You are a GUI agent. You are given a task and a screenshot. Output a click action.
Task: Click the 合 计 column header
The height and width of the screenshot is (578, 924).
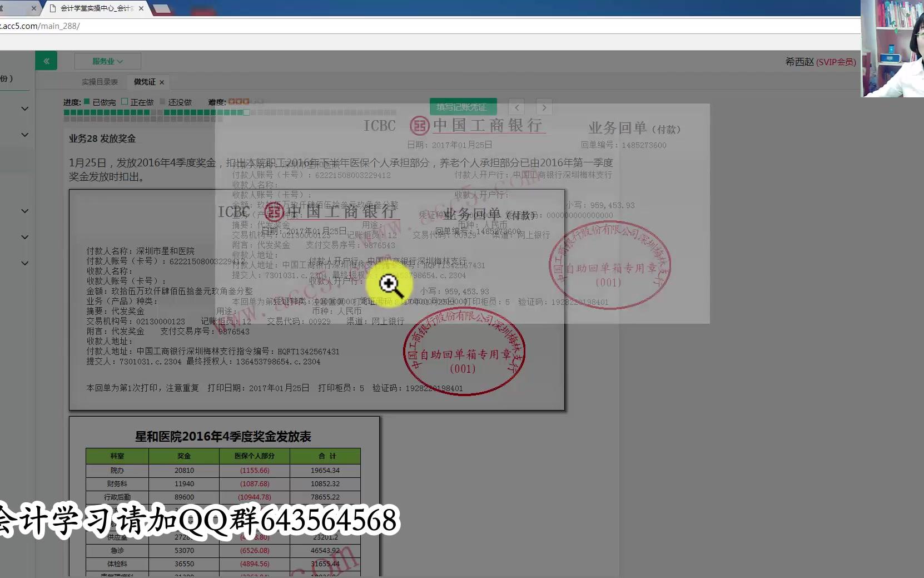(x=325, y=456)
